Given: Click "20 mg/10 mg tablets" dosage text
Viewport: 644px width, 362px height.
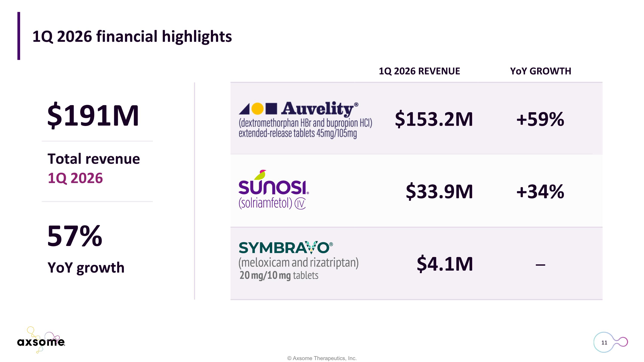Looking at the screenshot, I should tap(279, 276).
